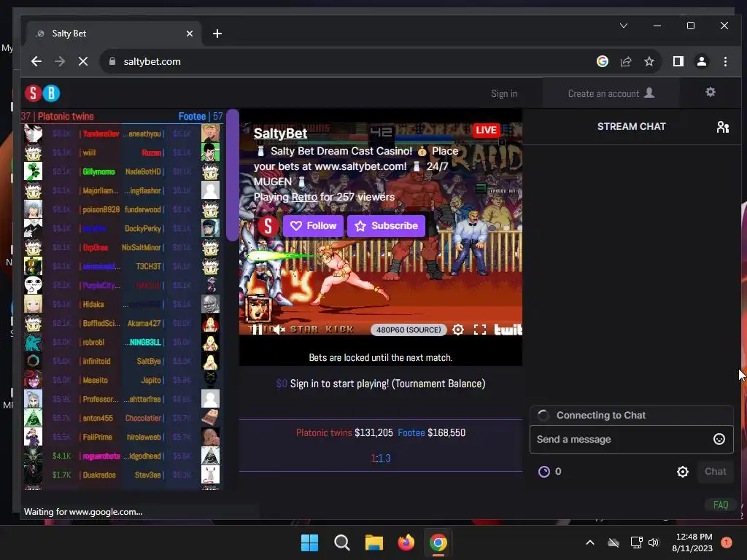Viewport: 747px width, 560px height.
Task: Click the channel points balance icon
Action: click(x=543, y=472)
